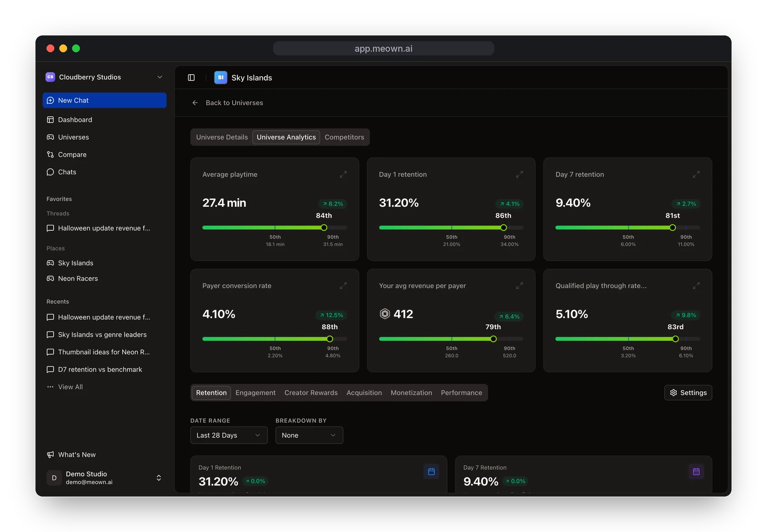Select the Monetization tab
The height and width of the screenshot is (532, 767).
pos(411,393)
